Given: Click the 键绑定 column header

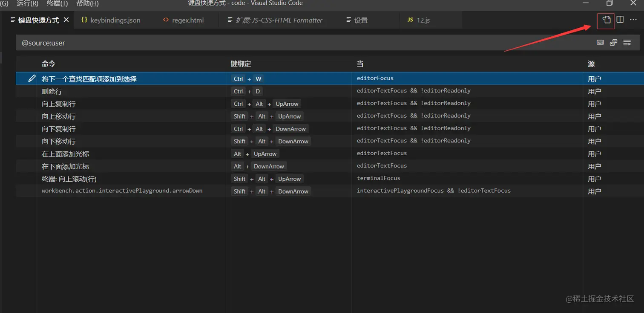Looking at the screenshot, I should tap(241, 64).
